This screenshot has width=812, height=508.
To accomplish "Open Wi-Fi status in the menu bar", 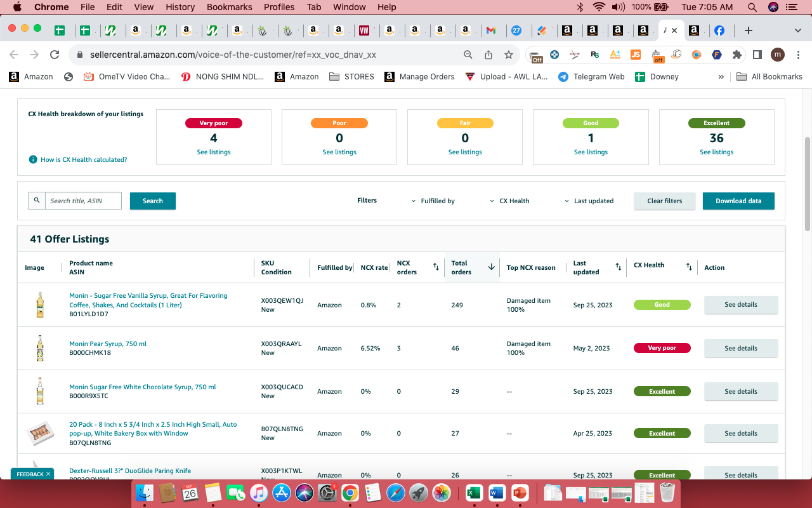I will (599, 7).
